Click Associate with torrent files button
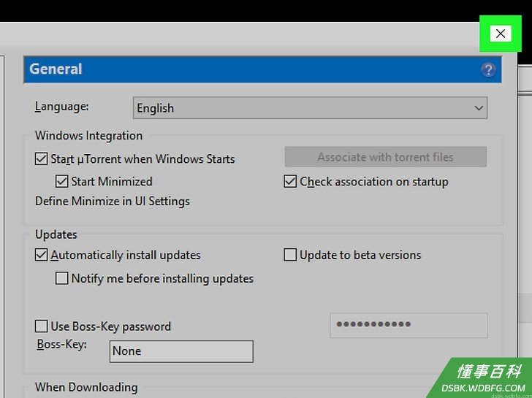Image resolution: width=532 pixels, height=398 pixels. [385, 157]
